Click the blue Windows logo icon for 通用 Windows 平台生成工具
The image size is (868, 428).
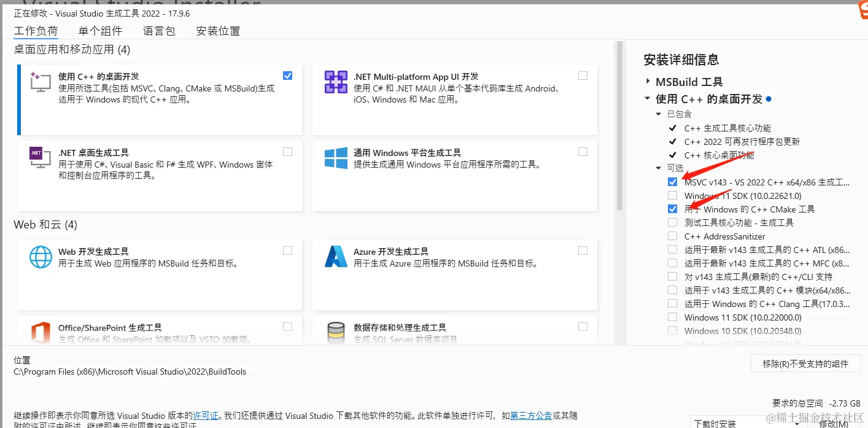[336, 158]
